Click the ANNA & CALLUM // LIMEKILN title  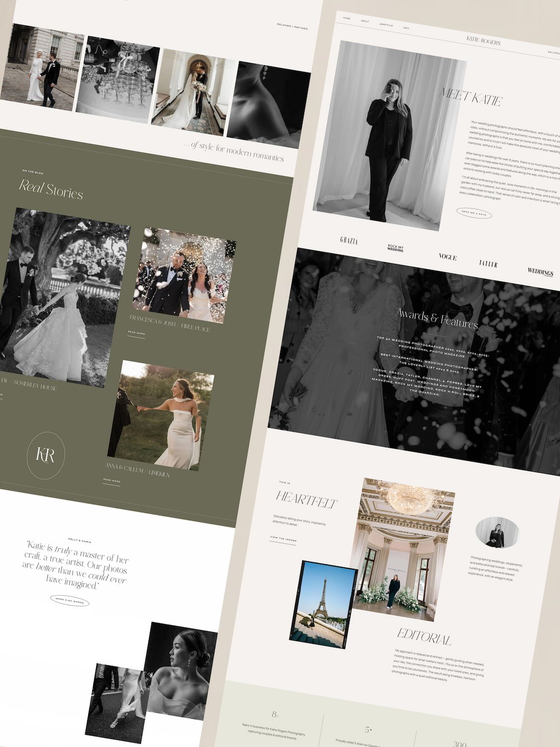(137, 470)
